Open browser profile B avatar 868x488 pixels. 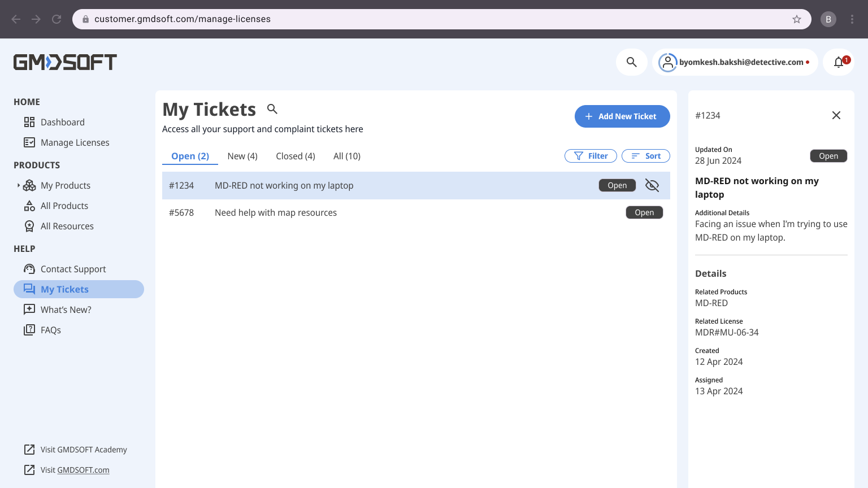pyautogui.click(x=828, y=19)
